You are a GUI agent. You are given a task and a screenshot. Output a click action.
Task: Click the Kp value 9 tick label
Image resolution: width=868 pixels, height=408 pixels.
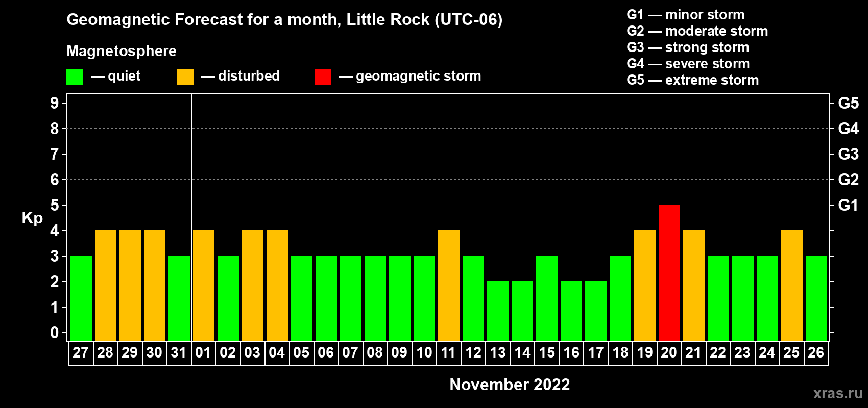point(55,103)
